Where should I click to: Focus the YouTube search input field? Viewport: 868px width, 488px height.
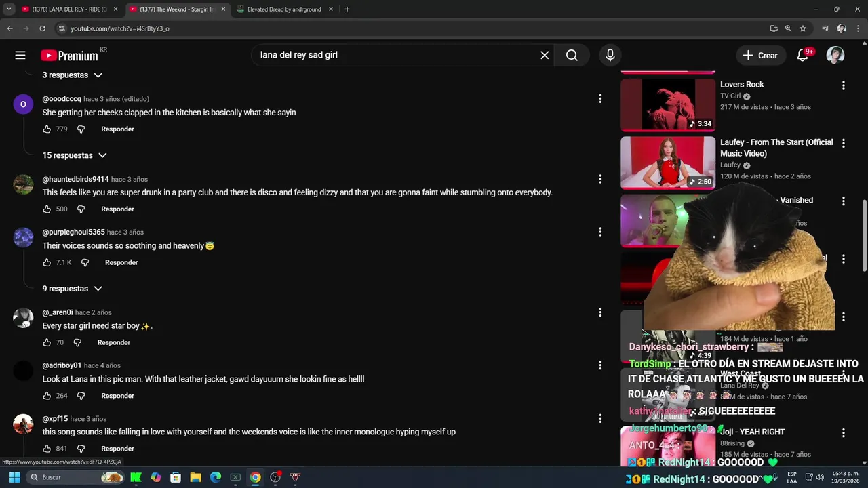pos(395,56)
